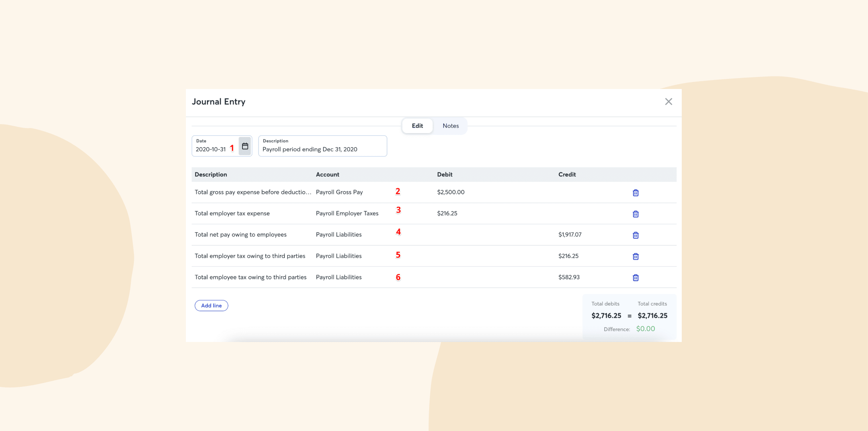Edit the 'Total employer tax expense' description

click(x=232, y=213)
